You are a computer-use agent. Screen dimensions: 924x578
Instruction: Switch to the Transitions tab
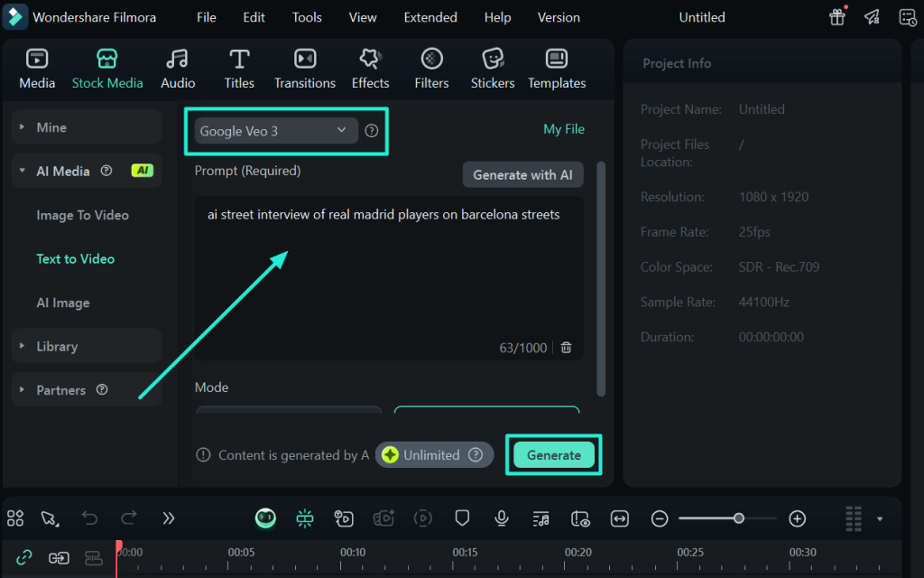tap(305, 69)
